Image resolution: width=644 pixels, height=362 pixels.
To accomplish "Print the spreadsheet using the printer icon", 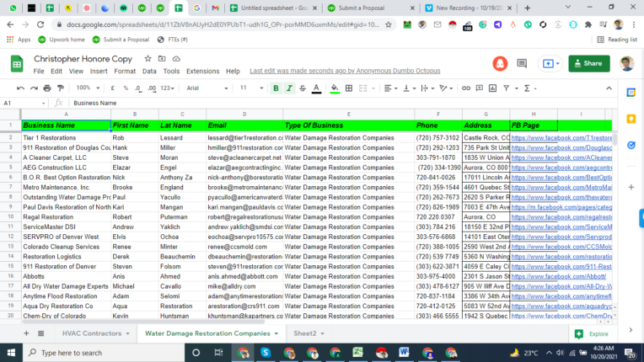I will 47,88.
